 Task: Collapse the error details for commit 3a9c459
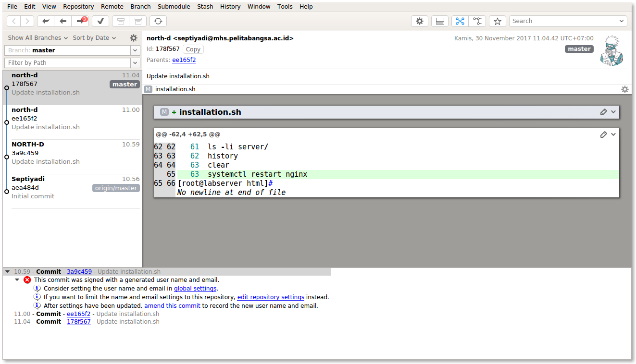(x=17, y=279)
